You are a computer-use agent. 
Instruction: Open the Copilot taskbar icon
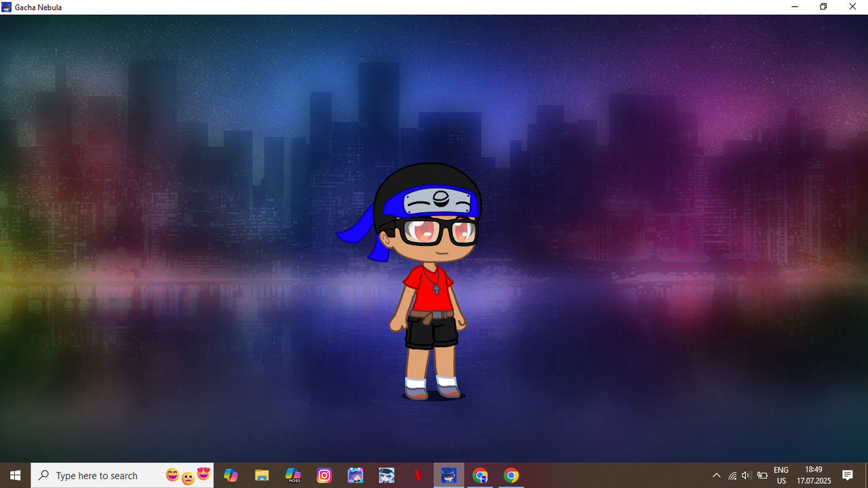click(231, 475)
